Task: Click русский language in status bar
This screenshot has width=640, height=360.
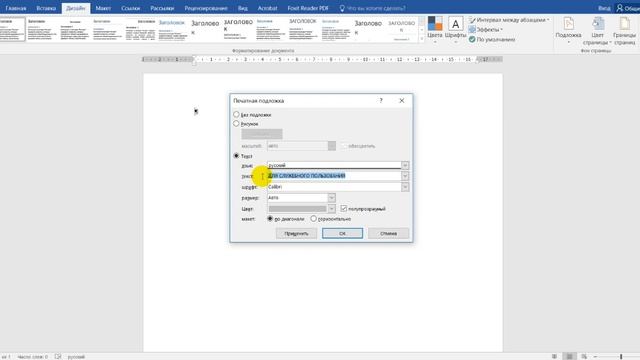Action: click(x=76, y=357)
